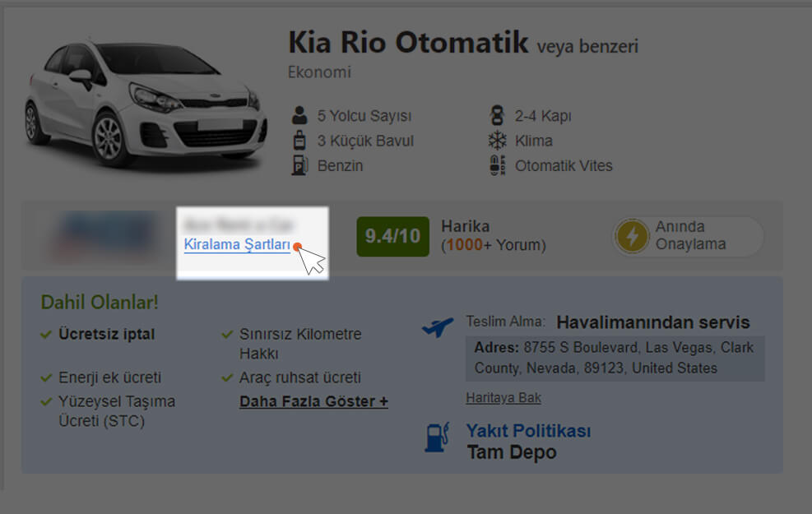
Task: Click the Araç ruhsat ücreti checkmark icon
Action: point(227,377)
